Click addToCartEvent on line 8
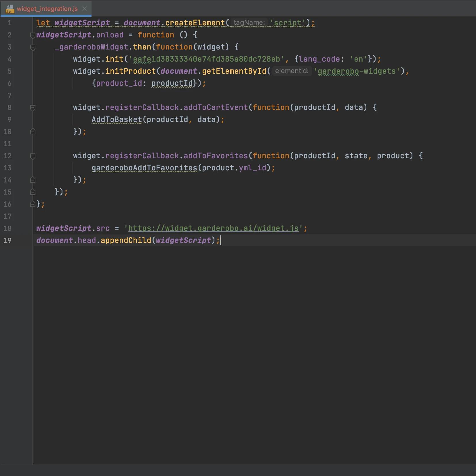 coord(216,107)
